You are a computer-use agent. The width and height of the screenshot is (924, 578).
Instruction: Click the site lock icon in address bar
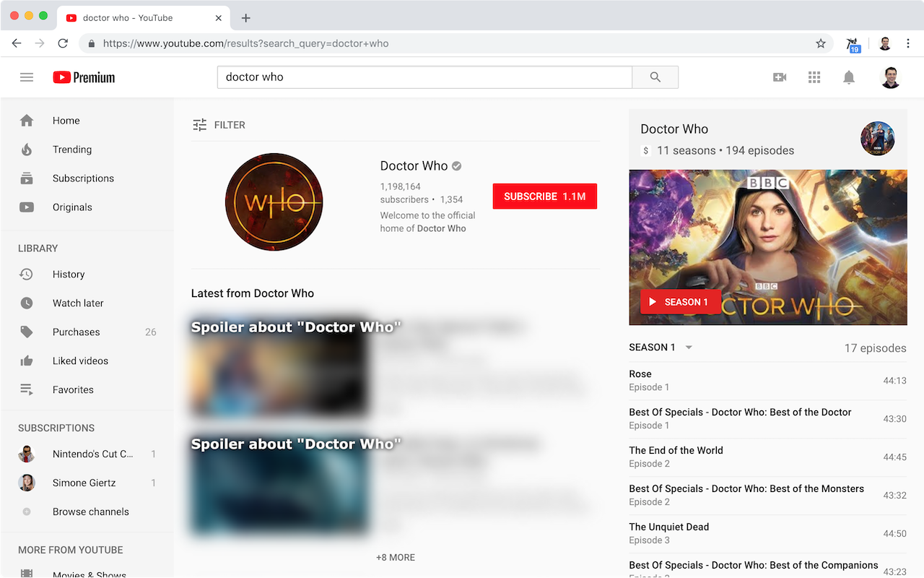91,43
